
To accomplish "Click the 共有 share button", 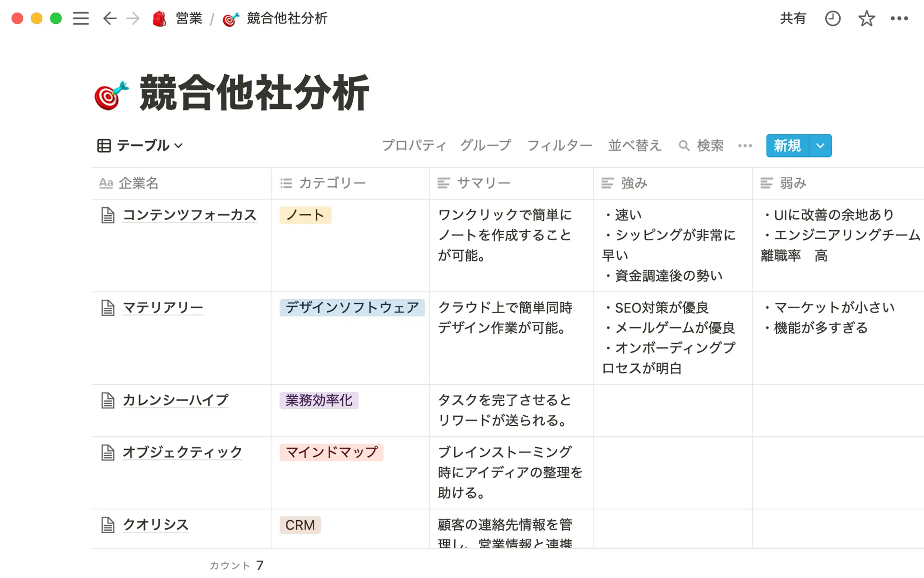I will click(793, 18).
